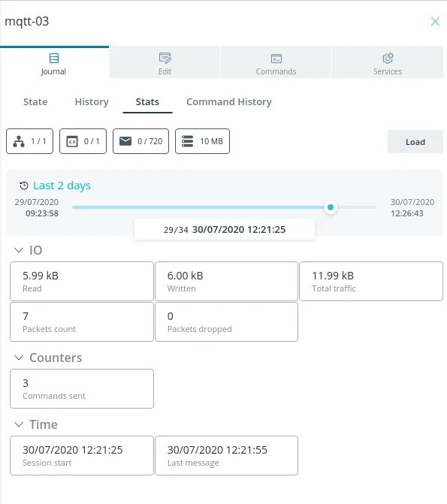Switch to the History sub-tab

click(x=92, y=102)
